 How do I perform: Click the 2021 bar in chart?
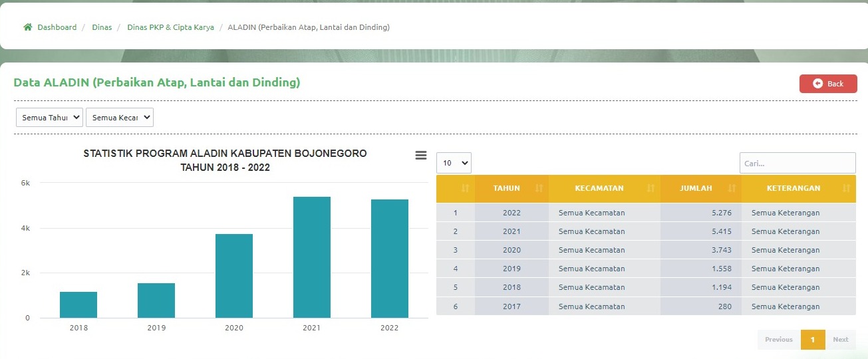pos(311,257)
